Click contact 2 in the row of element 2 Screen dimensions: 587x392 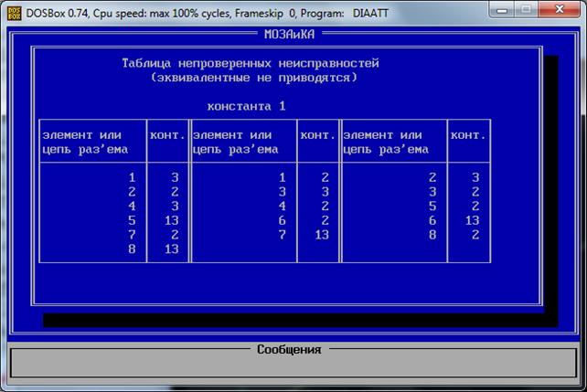(x=175, y=192)
